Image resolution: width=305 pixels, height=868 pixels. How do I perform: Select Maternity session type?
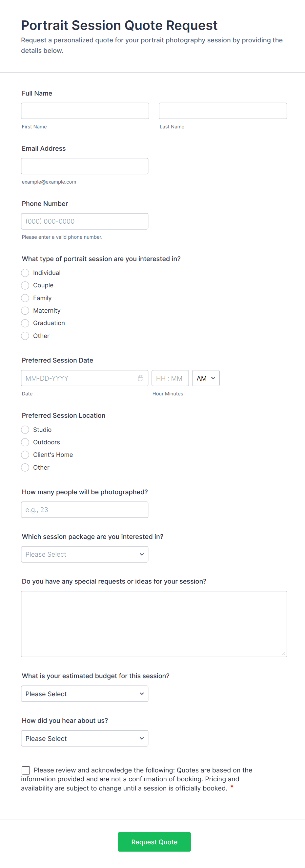(25, 310)
